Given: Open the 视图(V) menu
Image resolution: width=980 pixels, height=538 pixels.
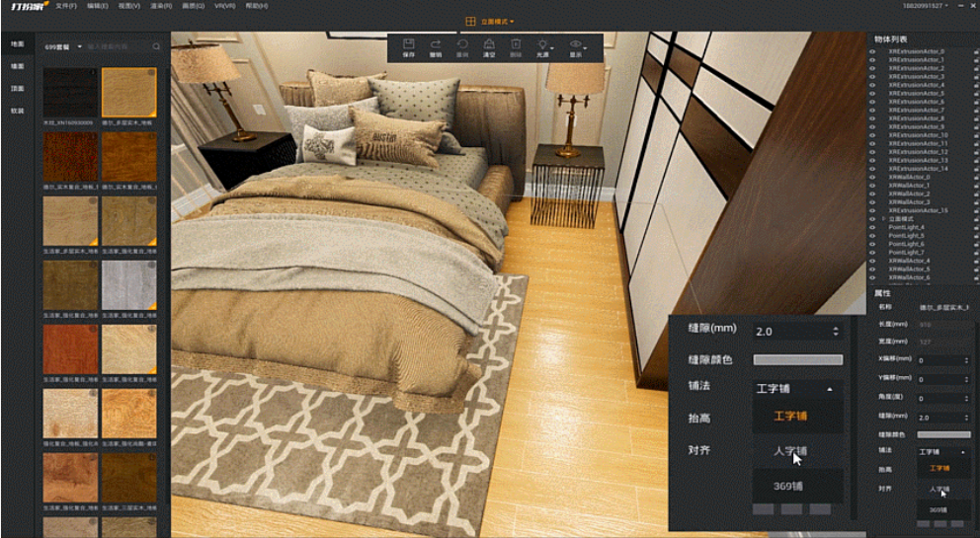Looking at the screenshot, I should [x=129, y=6].
